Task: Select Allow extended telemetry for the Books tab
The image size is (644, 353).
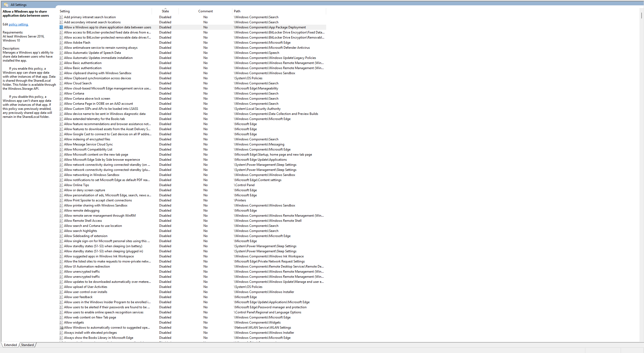Action: pos(94,119)
